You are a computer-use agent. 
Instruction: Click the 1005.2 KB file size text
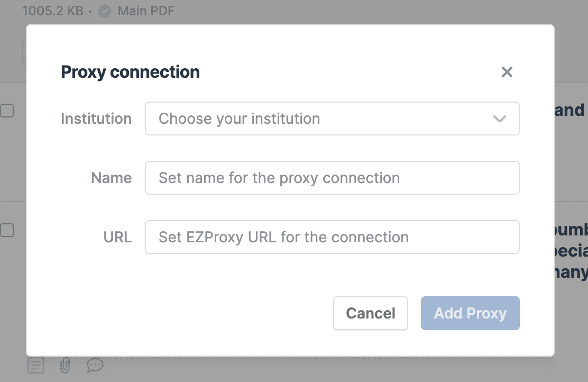point(52,11)
